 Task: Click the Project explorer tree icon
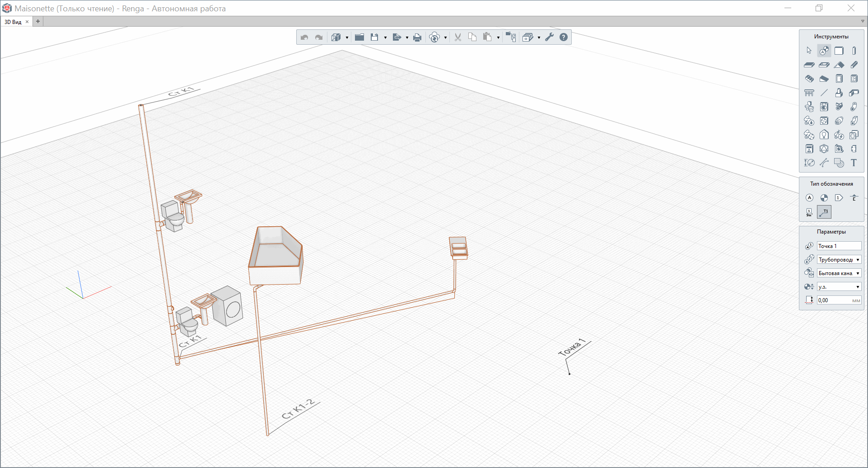[511, 37]
